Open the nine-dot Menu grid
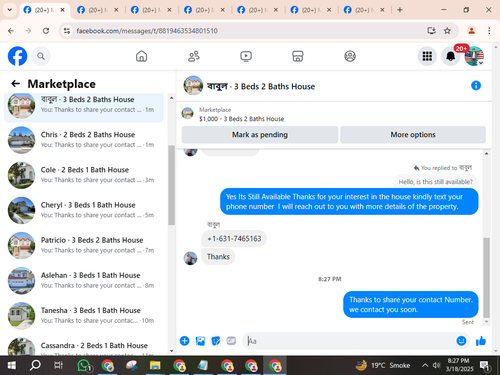500x375 pixels. (427, 56)
